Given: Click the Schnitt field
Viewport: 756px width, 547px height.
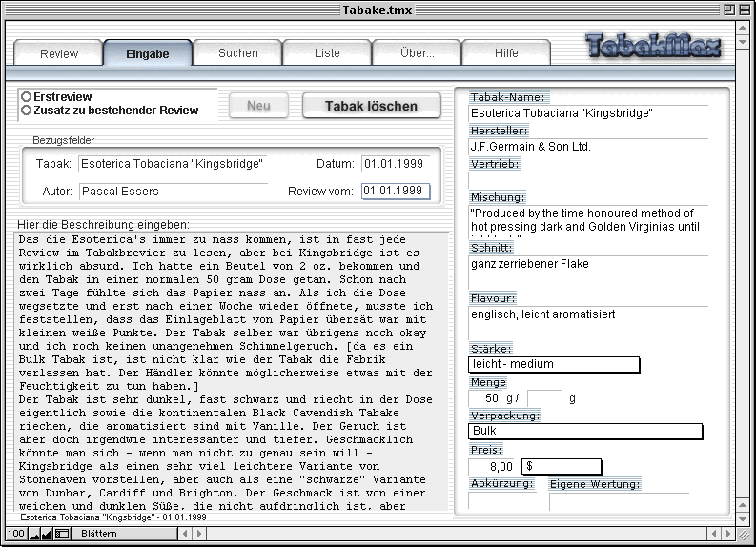Looking at the screenshot, I should [588, 272].
